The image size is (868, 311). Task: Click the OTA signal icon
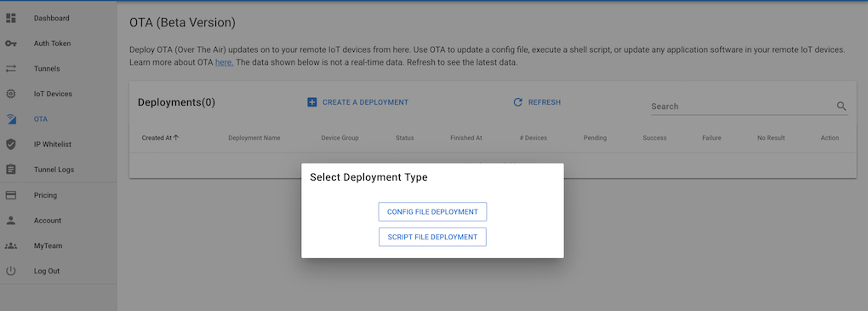11,119
